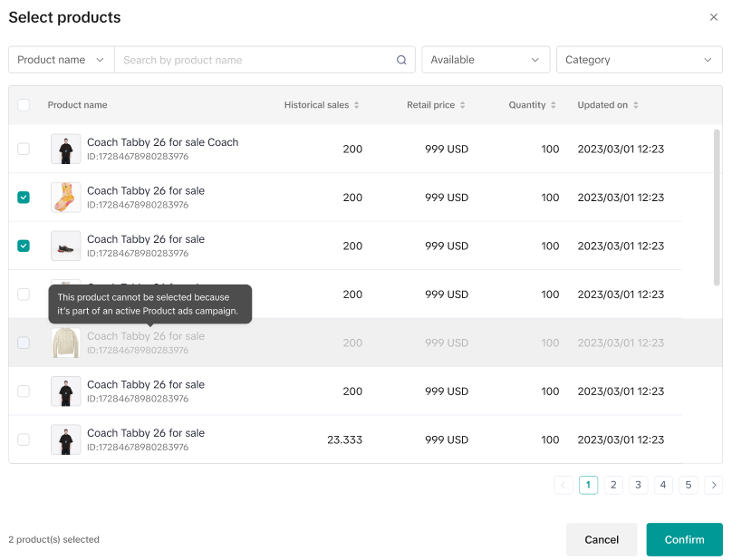Expand the Category filter dropdown
The height and width of the screenshot is (560, 732).
pyautogui.click(x=639, y=60)
